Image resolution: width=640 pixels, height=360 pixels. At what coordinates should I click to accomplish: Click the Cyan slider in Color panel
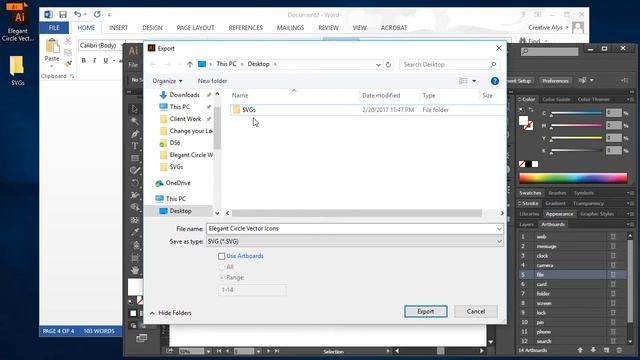click(x=576, y=113)
